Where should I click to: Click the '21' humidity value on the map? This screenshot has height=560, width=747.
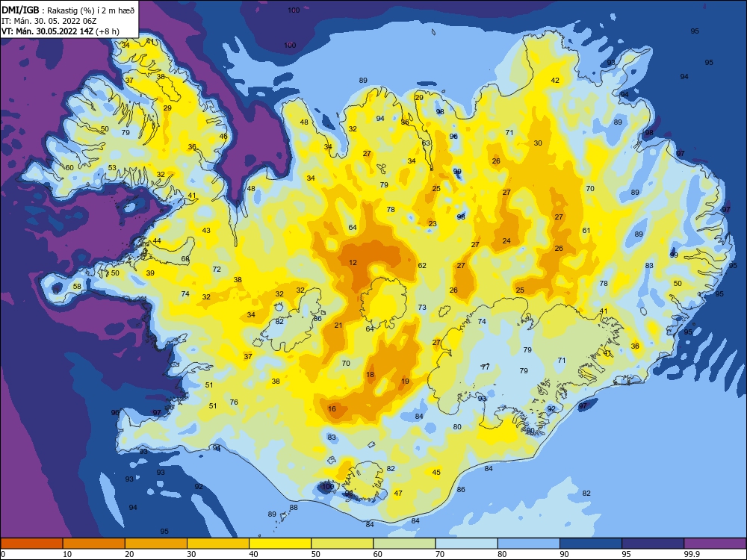click(338, 326)
